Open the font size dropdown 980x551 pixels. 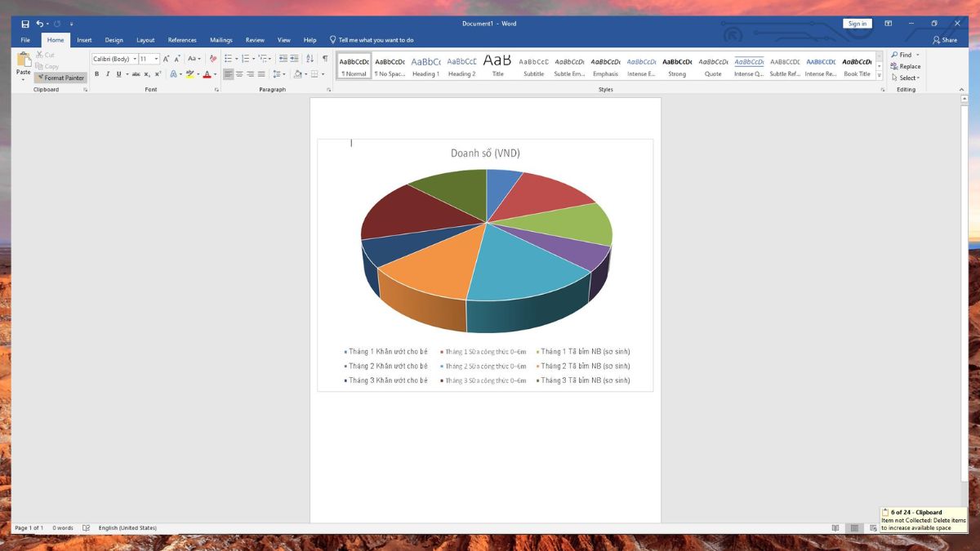coord(156,59)
